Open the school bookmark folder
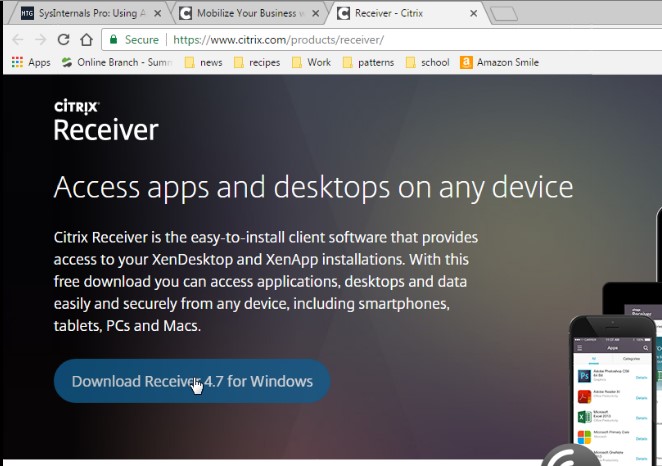662x466 pixels. tap(427, 62)
